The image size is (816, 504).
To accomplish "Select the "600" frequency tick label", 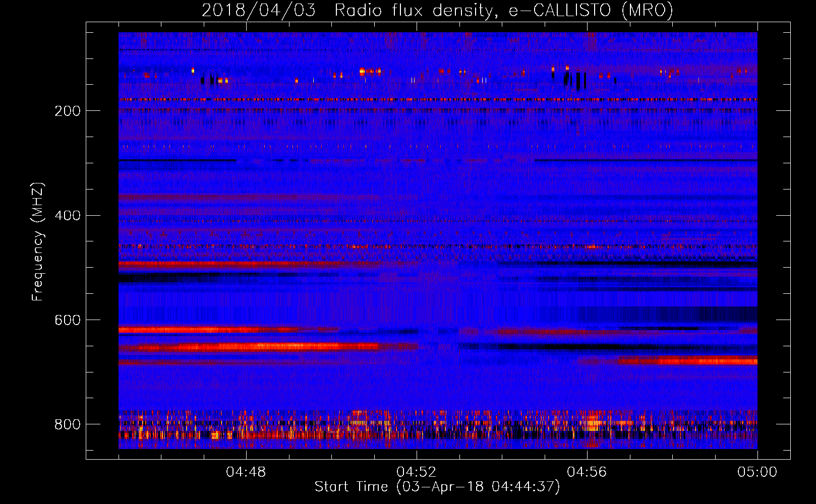I will coord(68,321).
